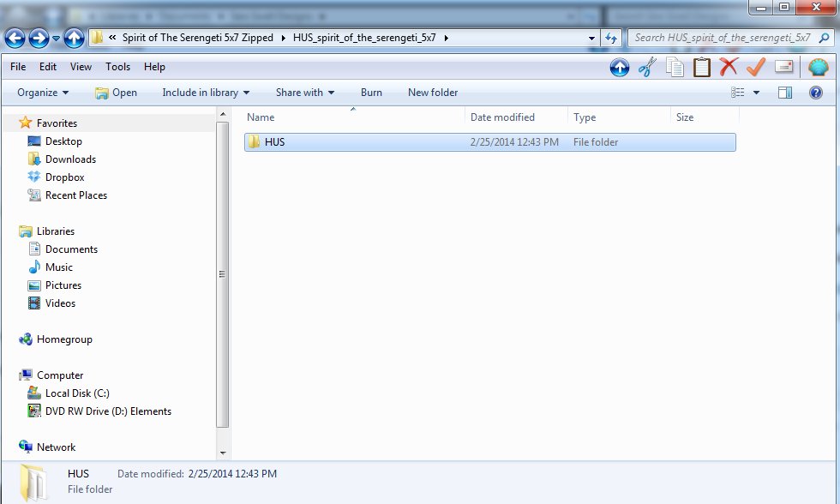Open Include in library dropdown
This screenshot has height=504, width=840.
click(x=206, y=93)
